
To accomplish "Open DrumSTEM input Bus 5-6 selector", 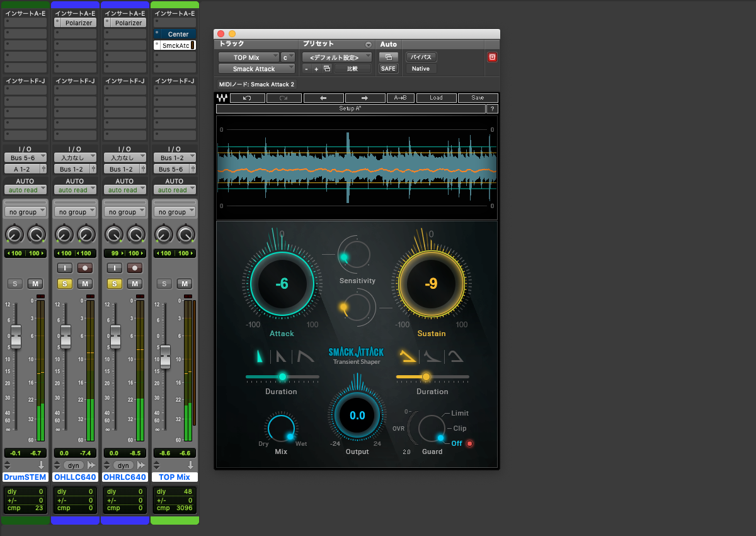I will [25, 158].
